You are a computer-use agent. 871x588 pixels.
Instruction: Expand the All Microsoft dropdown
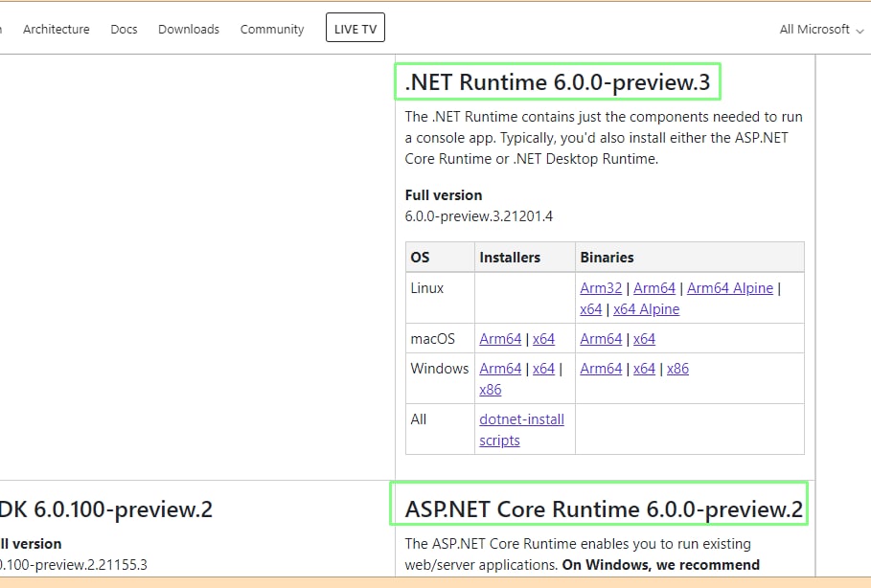tap(821, 29)
